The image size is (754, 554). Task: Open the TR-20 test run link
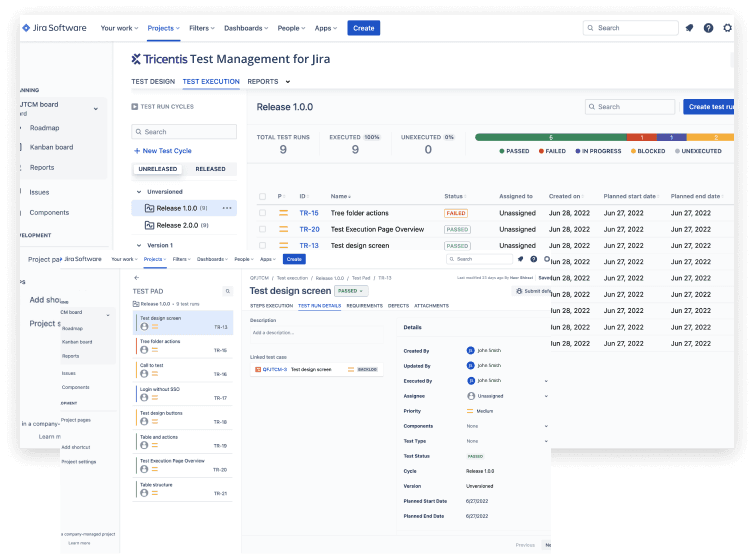309,229
